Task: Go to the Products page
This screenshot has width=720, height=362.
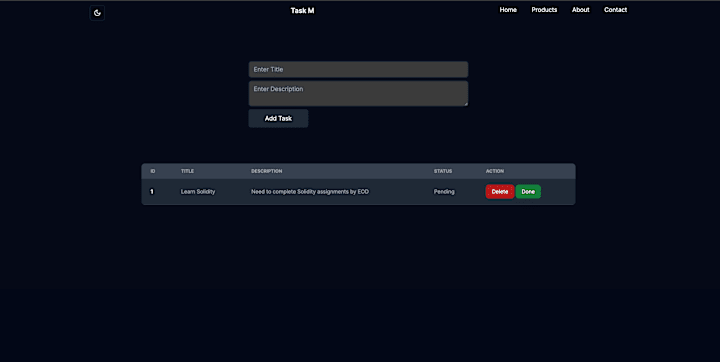Action: coord(544,10)
